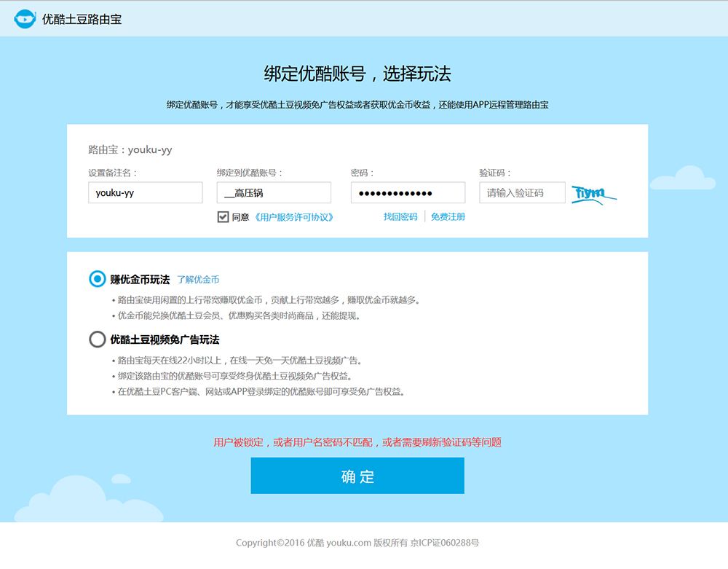The image size is (728, 569).
Task: Open the 《用户服务许可协议》 link
Action: (294, 217)
